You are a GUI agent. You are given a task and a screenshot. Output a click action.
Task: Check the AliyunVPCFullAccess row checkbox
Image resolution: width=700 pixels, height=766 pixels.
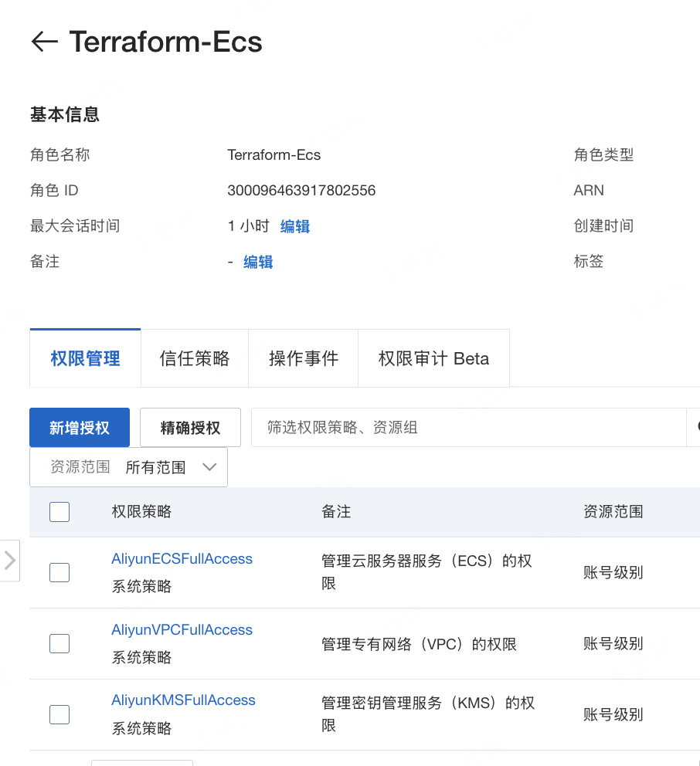(x=59, y=643)
